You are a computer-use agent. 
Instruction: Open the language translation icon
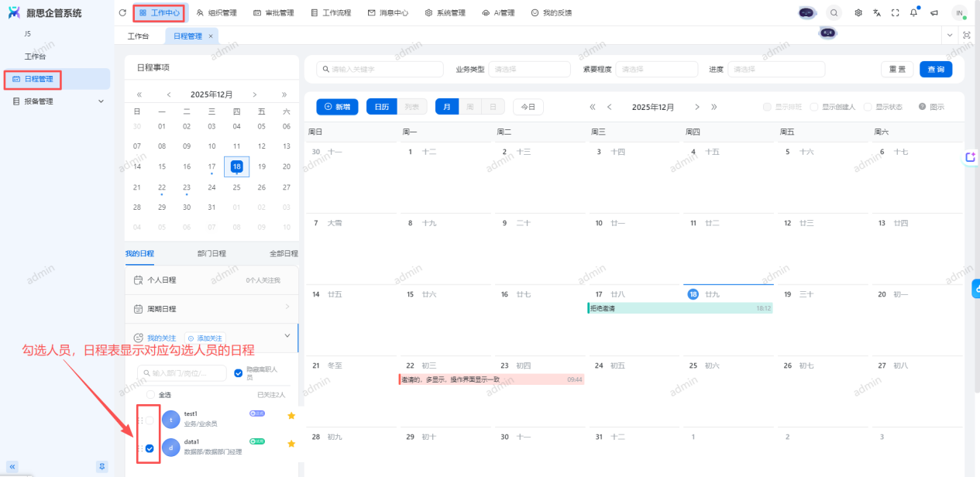(877, 12)
